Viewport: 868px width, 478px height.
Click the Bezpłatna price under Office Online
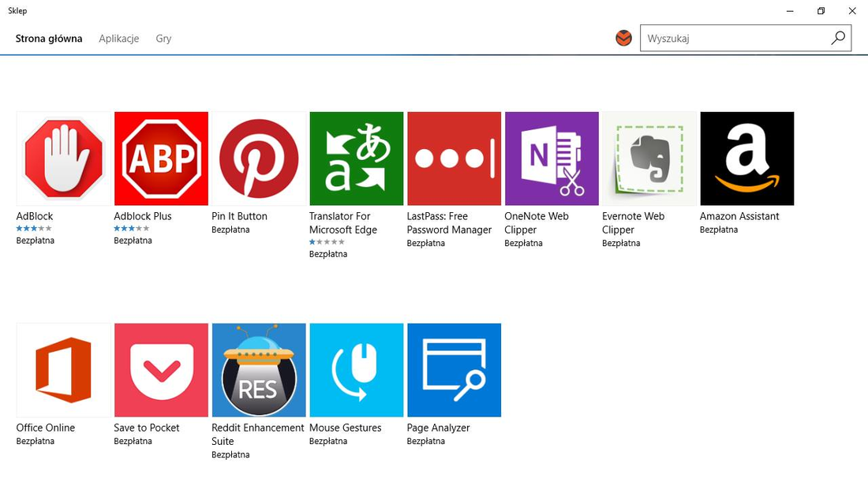point(35,441)
